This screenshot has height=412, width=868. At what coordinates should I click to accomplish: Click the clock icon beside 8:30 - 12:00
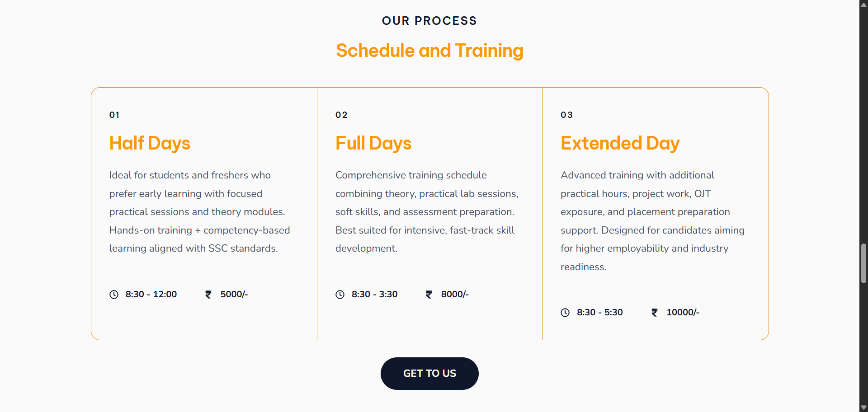[x=114, y=295]
